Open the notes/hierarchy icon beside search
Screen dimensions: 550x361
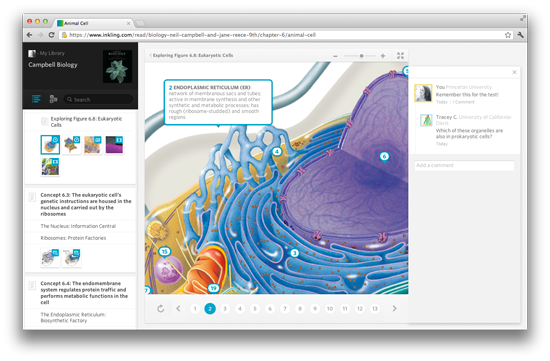(53, 99)
